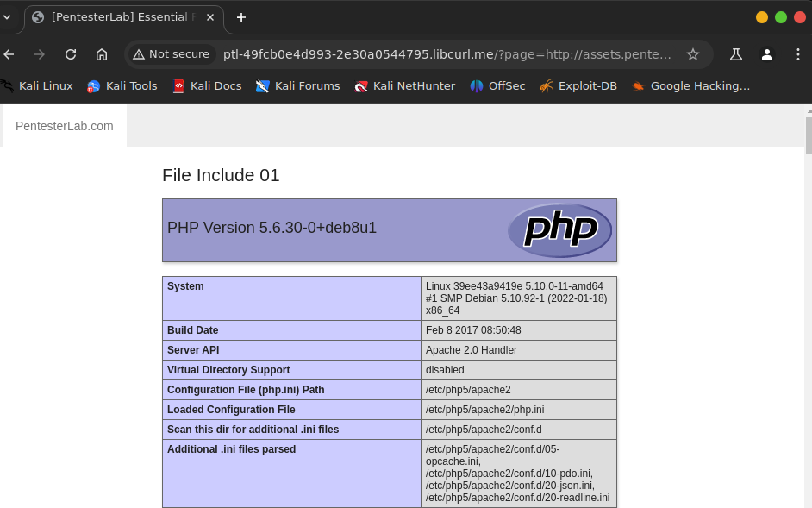Click the PentesterLab.com header link
Image resolution: width=812 pixels, height=508 pixels.
[64, 126]
